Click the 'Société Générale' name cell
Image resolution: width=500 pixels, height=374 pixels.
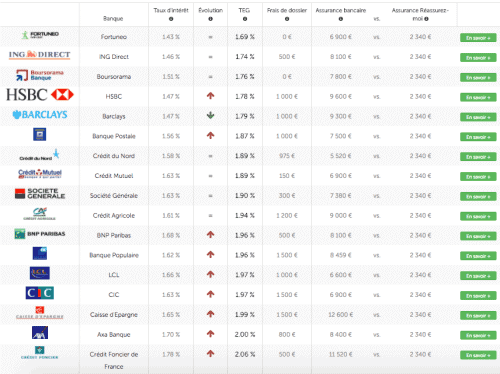114,195
